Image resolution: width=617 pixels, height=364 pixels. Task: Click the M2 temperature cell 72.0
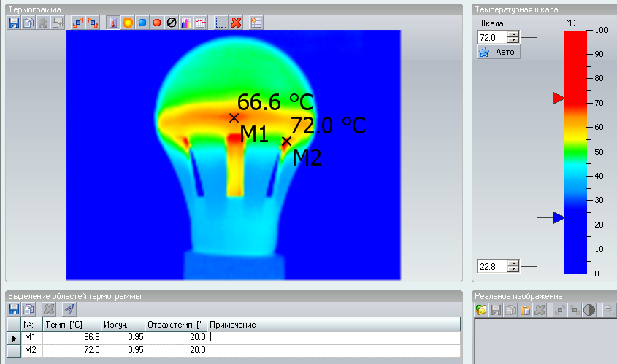coord(72,351)
